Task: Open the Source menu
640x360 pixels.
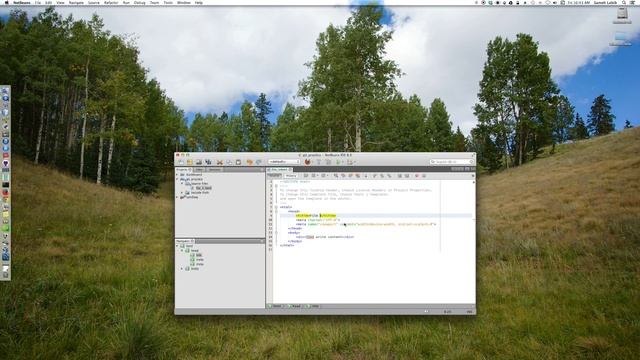Action: pyautogui.click(x=93, y=2)
